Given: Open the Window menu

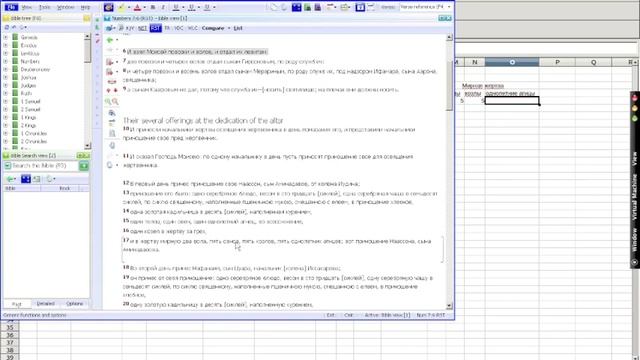Looking at the screenshot, I should (65, 7).
